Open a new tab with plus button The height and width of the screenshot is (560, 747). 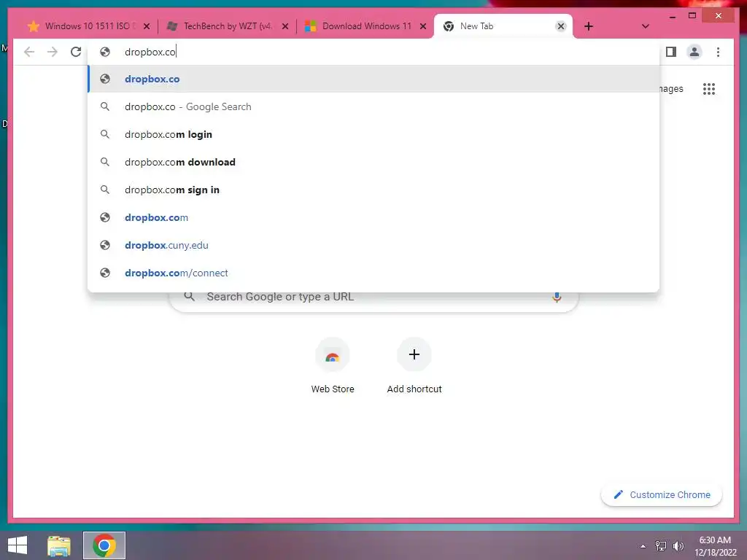point(589,26)
